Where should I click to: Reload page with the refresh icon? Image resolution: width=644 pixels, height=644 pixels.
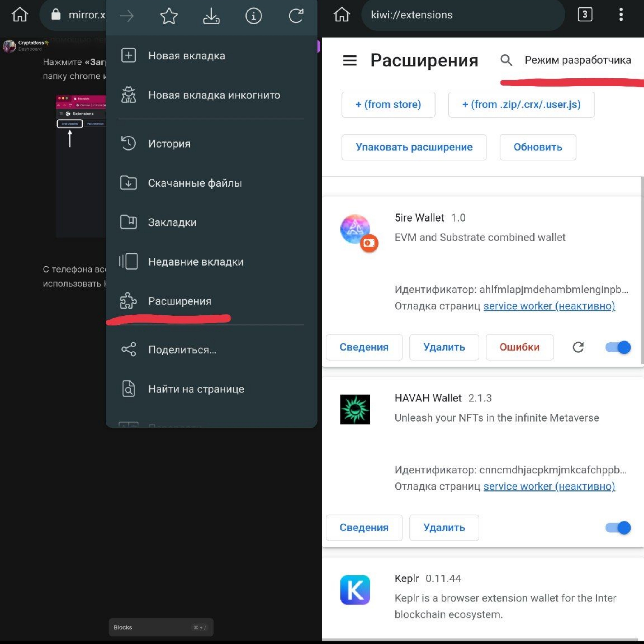[296, 16]
